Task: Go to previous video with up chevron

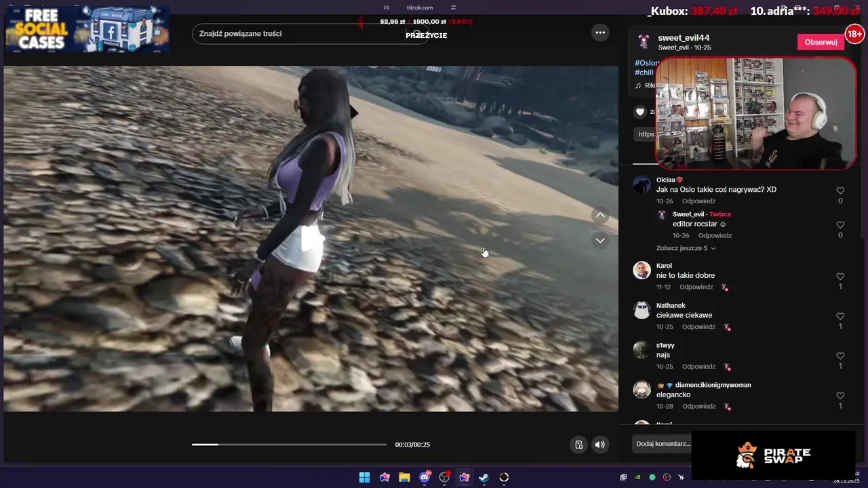Action: [600, 216]
